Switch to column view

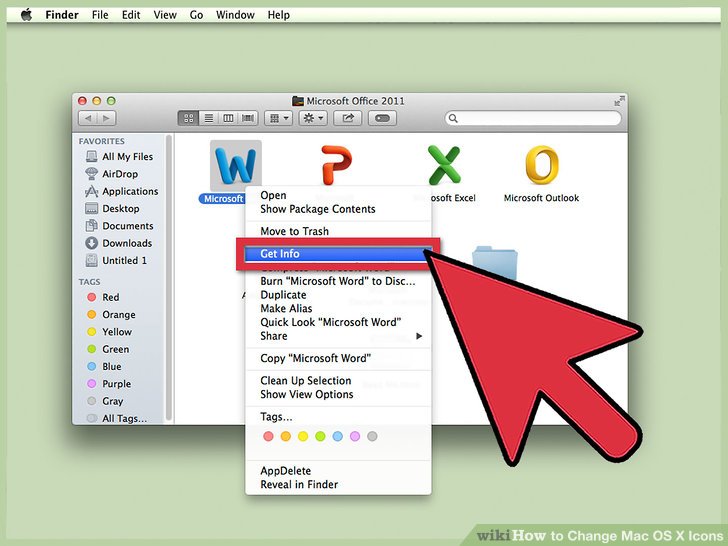click(x=228, y=118)
